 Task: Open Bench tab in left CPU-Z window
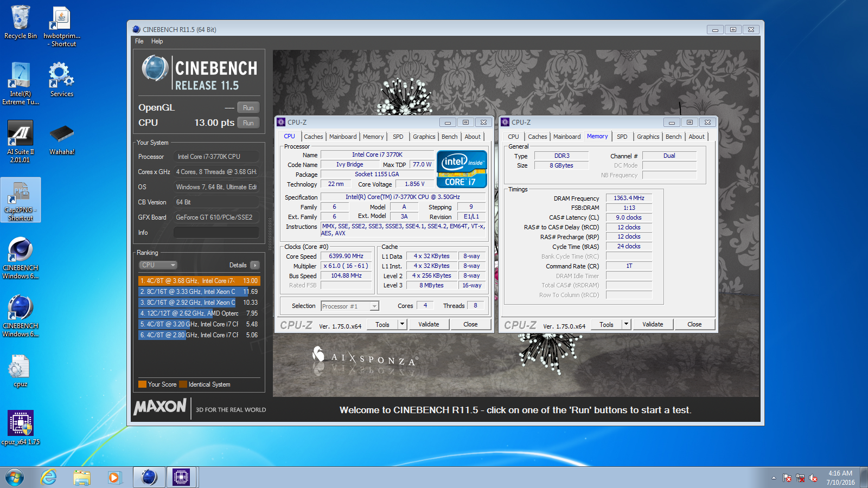point(449,137)
